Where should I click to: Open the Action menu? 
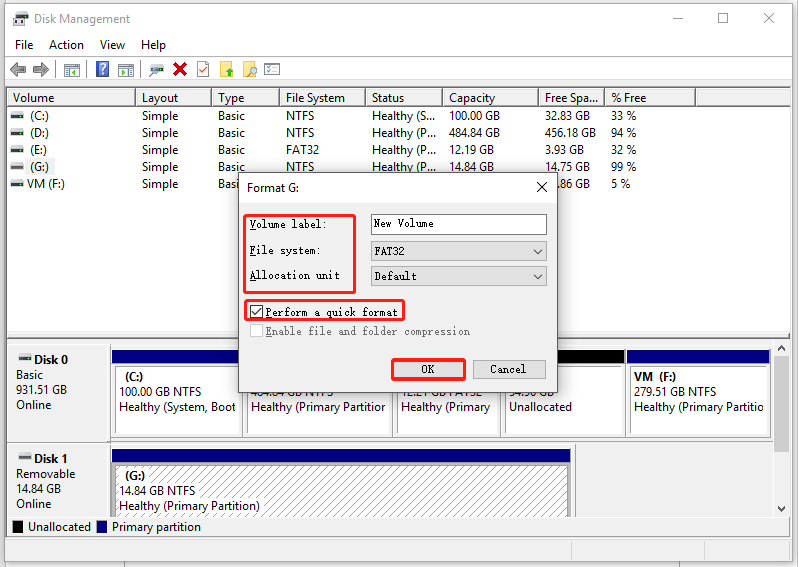(66, 45)
